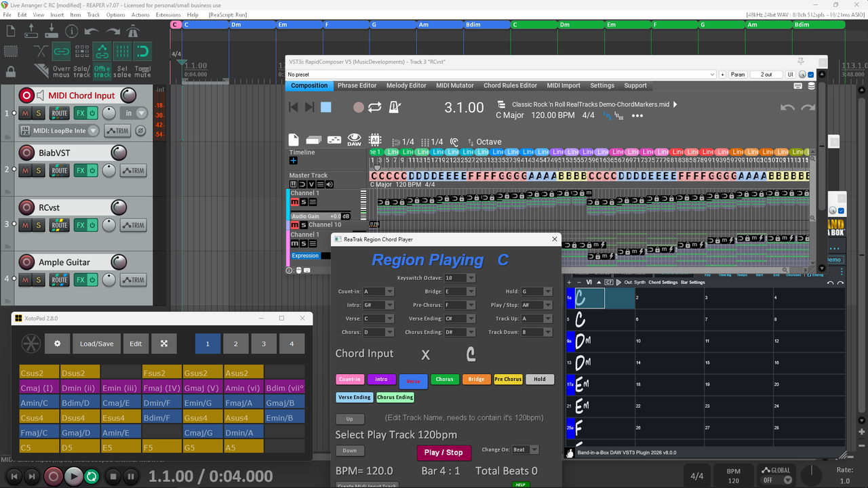Click RapidComposer AI chip icon
The image size is (868, 488).
pos(374,140)
